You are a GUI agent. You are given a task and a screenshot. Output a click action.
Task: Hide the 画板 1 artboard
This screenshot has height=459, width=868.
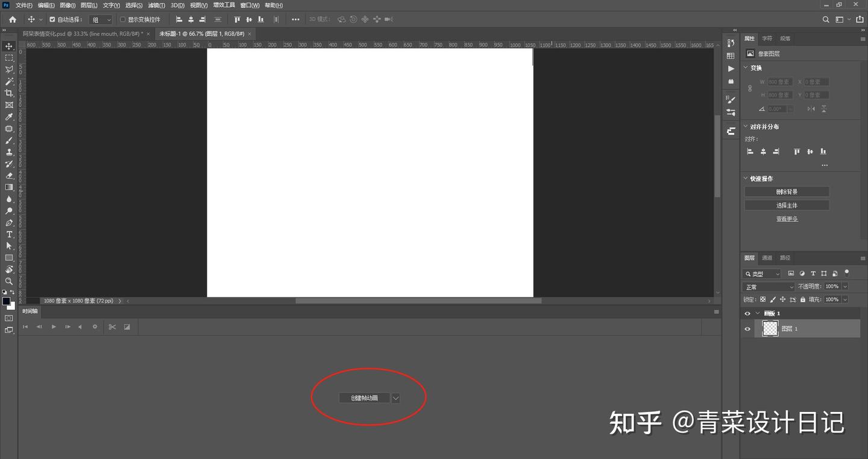point(747,313)
